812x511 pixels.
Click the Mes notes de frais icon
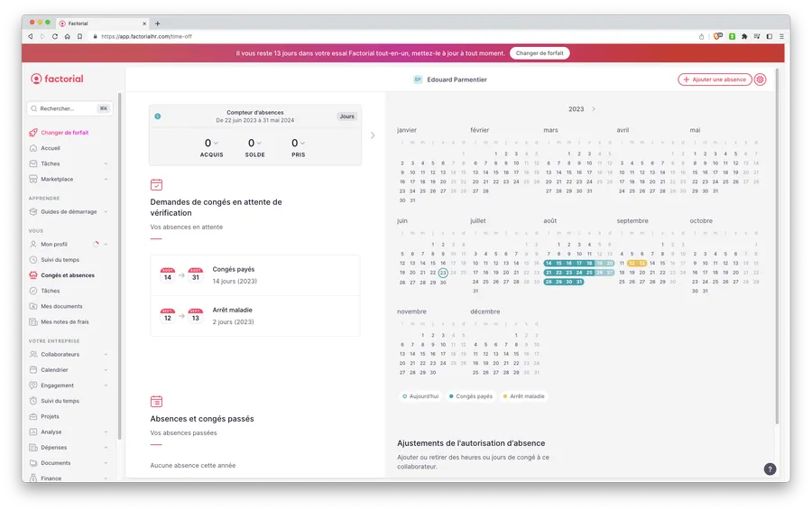click(33, 321)
